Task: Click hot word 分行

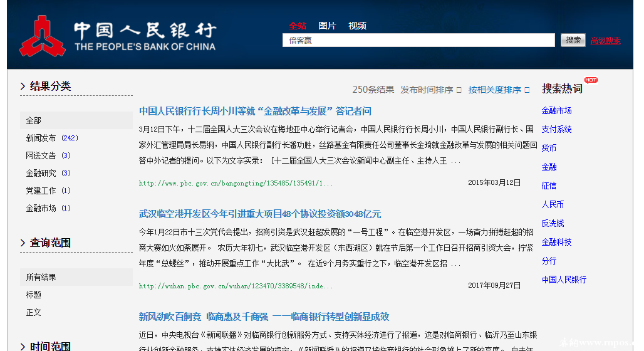Action: coord(549,261)
